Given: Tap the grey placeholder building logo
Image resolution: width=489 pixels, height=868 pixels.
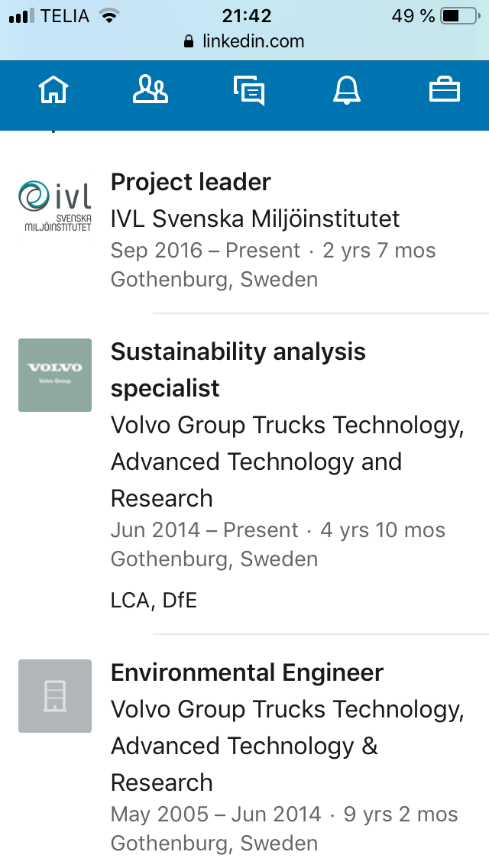Looking at the screenshot, I should 55,696.
